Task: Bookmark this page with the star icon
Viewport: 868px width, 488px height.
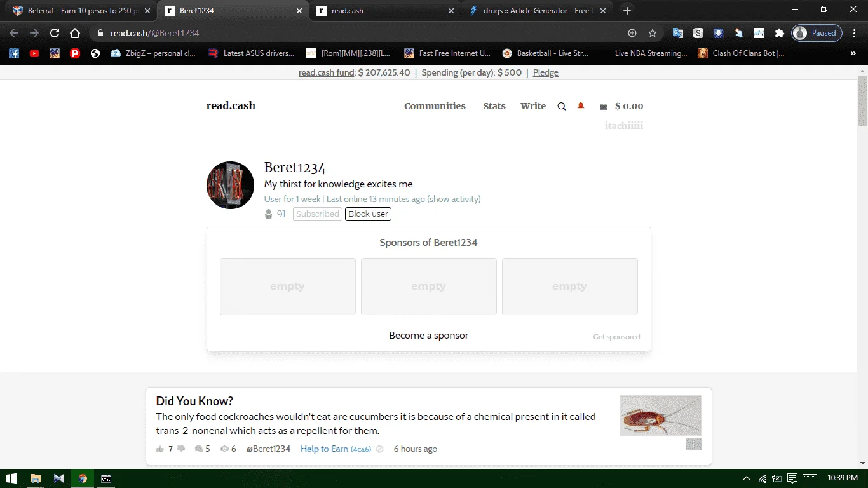Action: (653, 33)
